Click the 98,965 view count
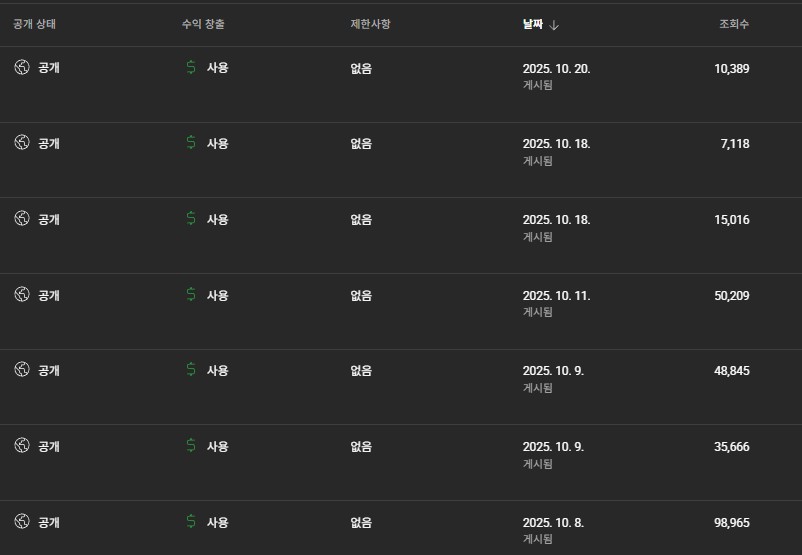The image size is (802, 555). click(x=732, y=523)
